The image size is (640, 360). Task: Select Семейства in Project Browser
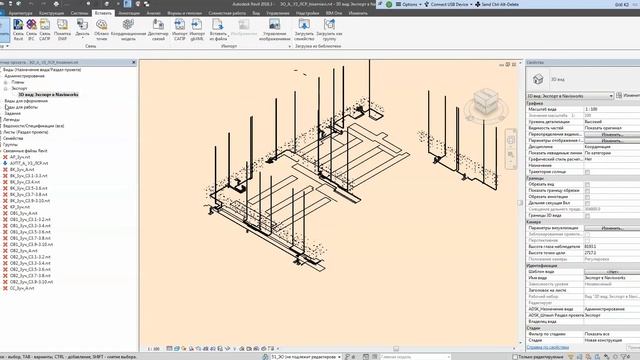point(13,138)
